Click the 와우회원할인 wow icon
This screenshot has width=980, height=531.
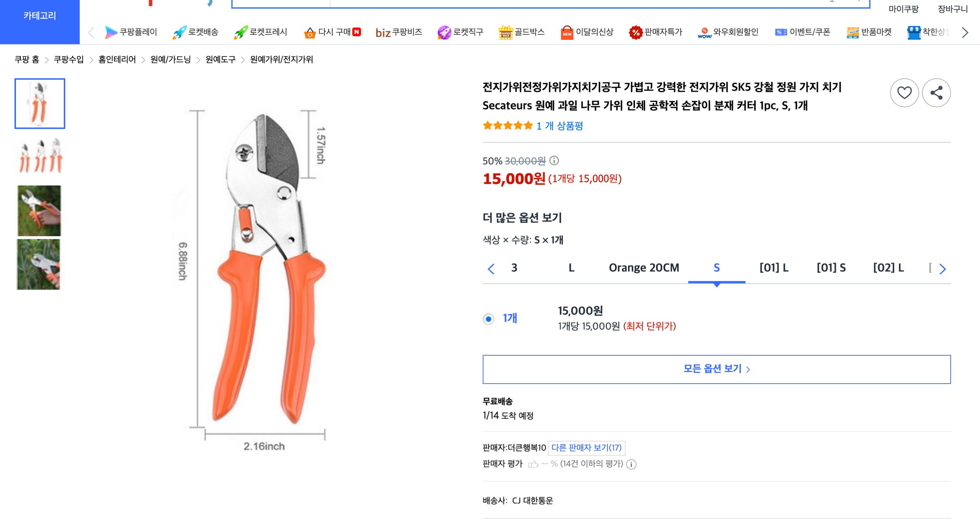pos(705,32)
